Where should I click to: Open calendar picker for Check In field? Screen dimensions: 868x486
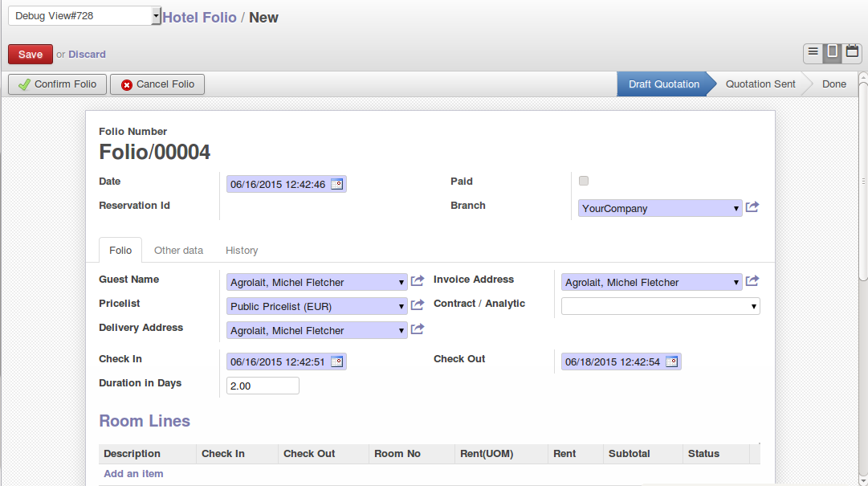336,362
